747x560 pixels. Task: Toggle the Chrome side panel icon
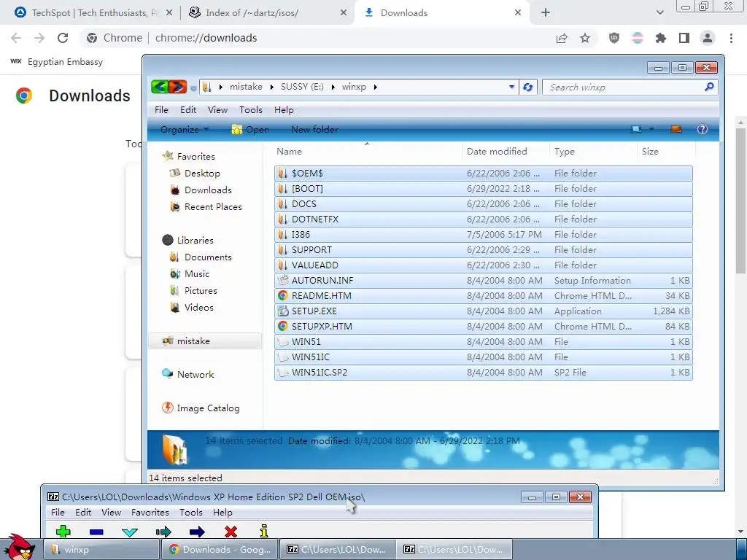[x=684, y=38]
